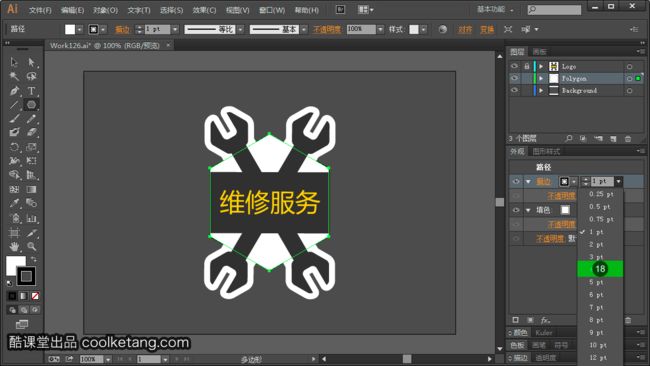
Task: Unlock the Logo layer lock icon
Action: (526, 66)
